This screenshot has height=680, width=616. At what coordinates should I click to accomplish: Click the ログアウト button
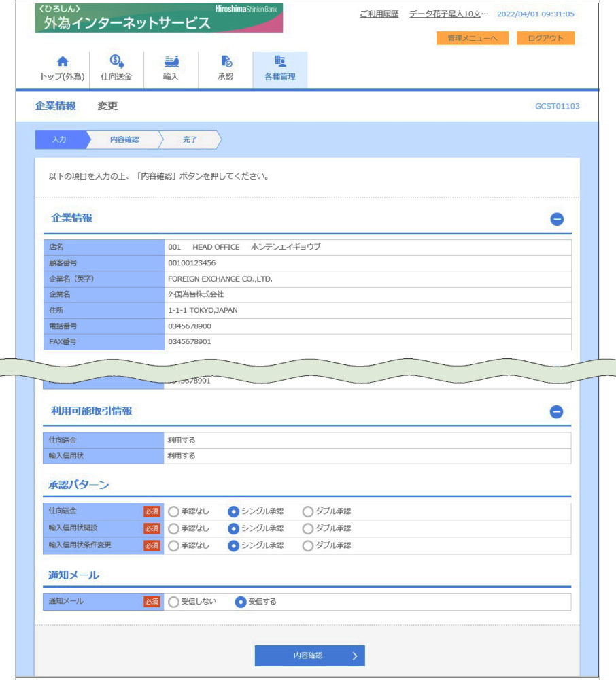(x=545, y=38)
